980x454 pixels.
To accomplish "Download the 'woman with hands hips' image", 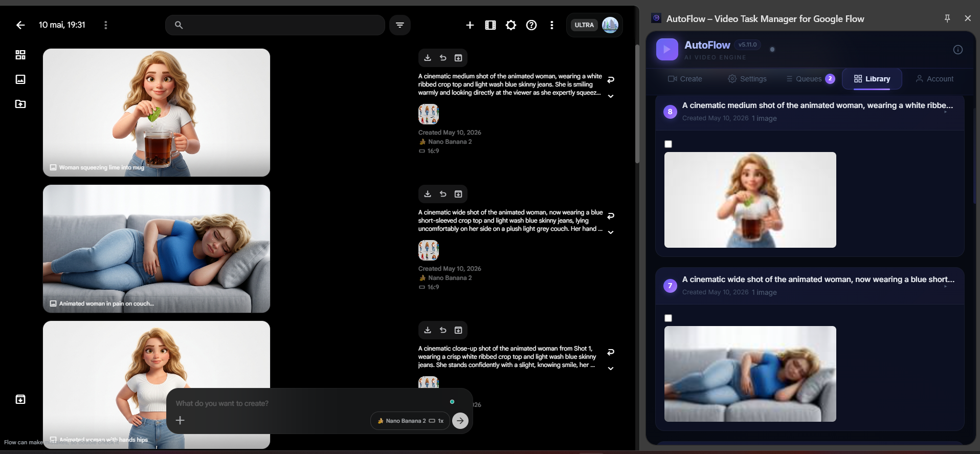I will click(x=428, y=330).
